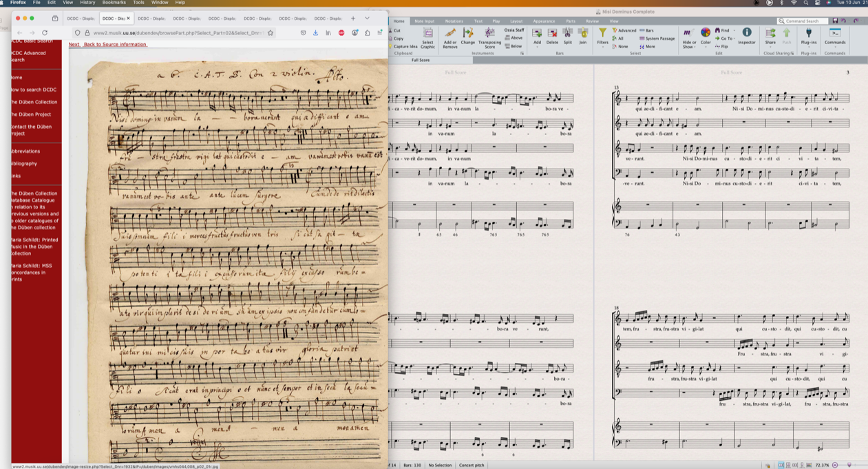868x469 pixels.
Task: Bookmark page with star icon
Action: point(271,33)
